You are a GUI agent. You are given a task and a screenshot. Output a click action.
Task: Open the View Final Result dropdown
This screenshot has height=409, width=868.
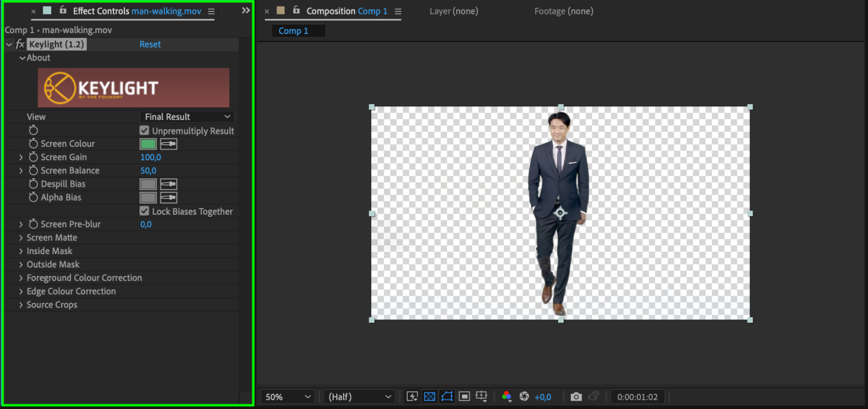[x=187, y=116]
